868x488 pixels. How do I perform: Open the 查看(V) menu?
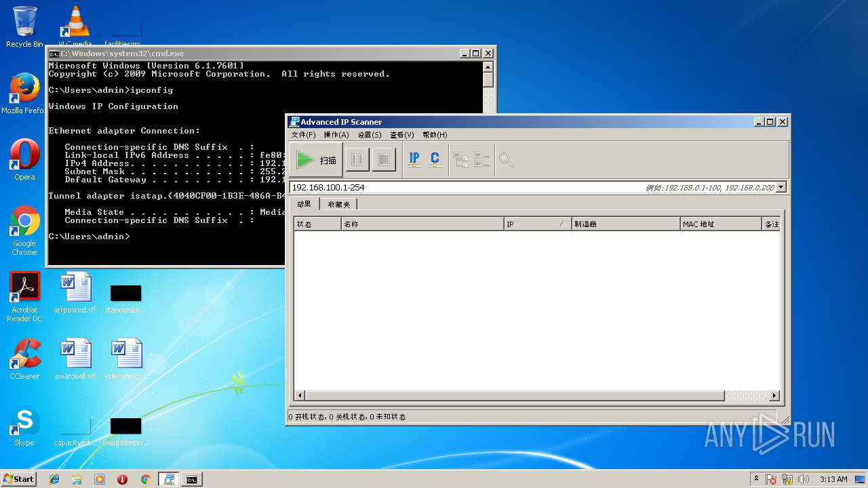(x=402, y=135)
